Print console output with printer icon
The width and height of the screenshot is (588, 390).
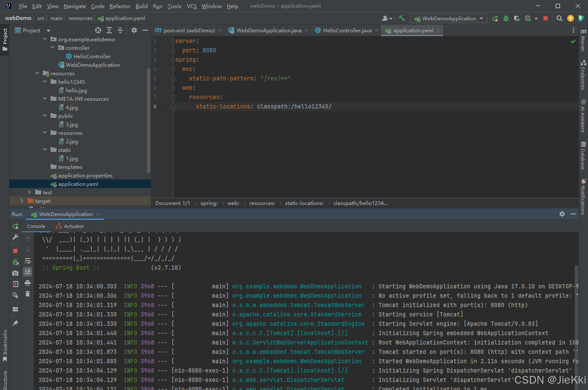(x=28, y=283)
